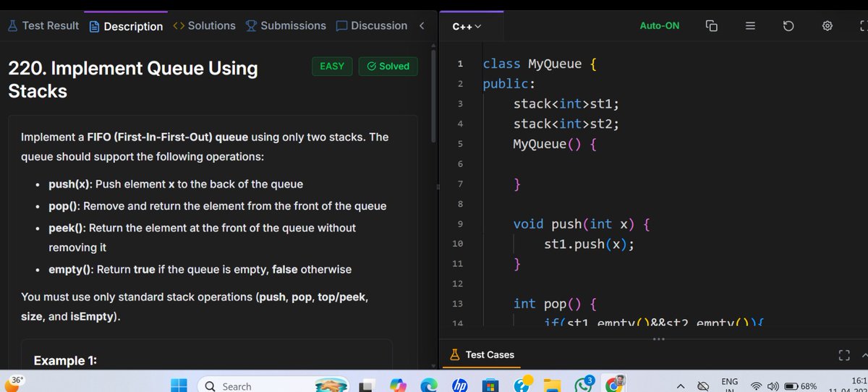Click the Test Result flask icon
The image size is (868, 392).
12,25
